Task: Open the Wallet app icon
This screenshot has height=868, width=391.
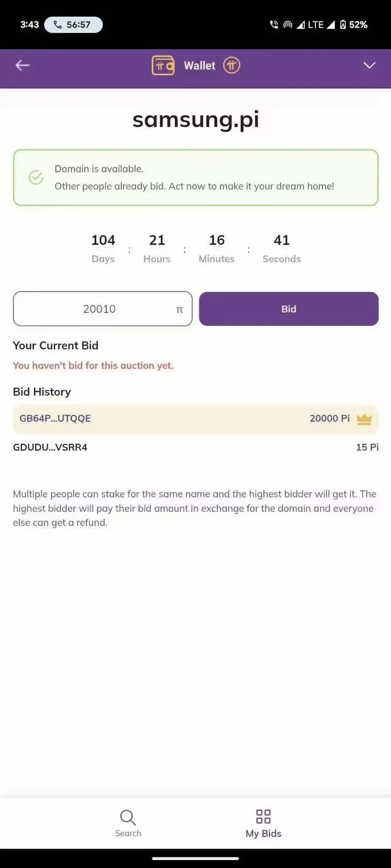Action: click(x=163, y=66)
